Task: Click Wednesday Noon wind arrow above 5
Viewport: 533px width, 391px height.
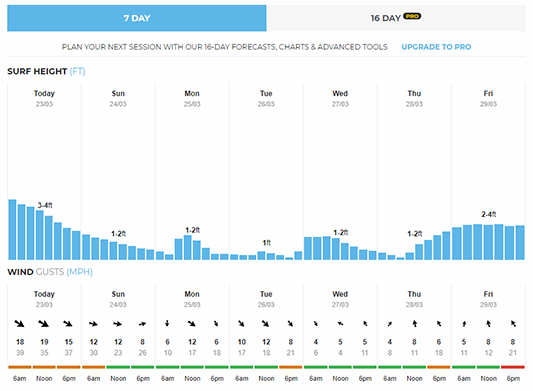Action: point(340,324)
